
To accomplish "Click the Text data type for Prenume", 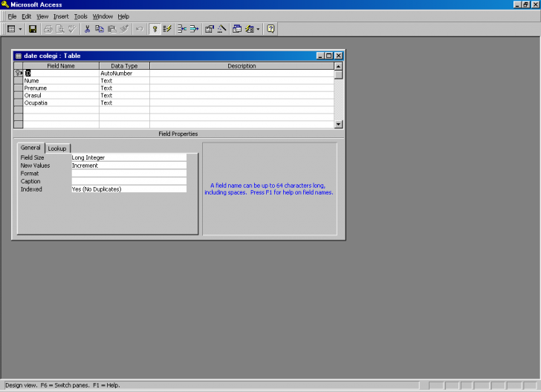I will tap(125, 88).
